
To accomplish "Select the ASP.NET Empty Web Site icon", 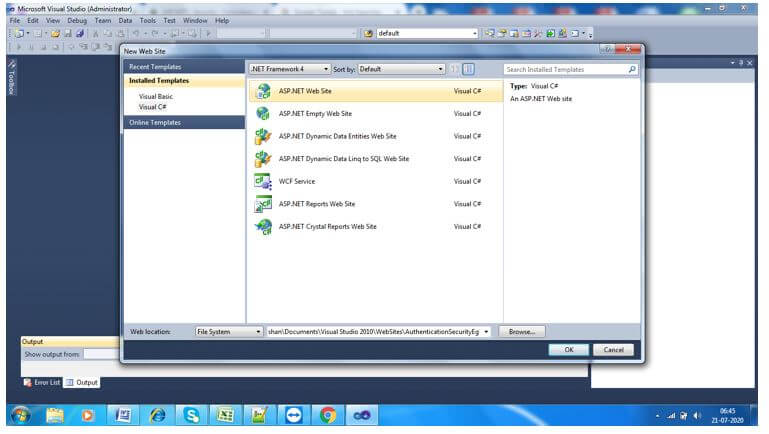I will (263, 114).
